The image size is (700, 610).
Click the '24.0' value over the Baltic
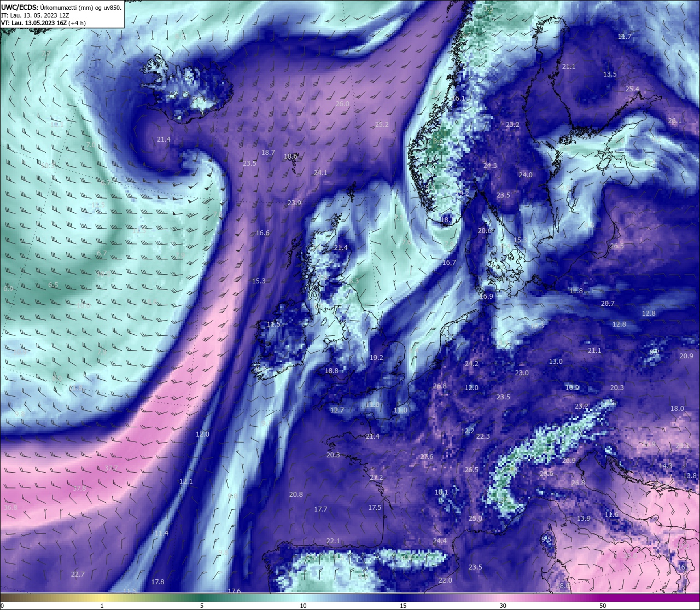[526, 175]
